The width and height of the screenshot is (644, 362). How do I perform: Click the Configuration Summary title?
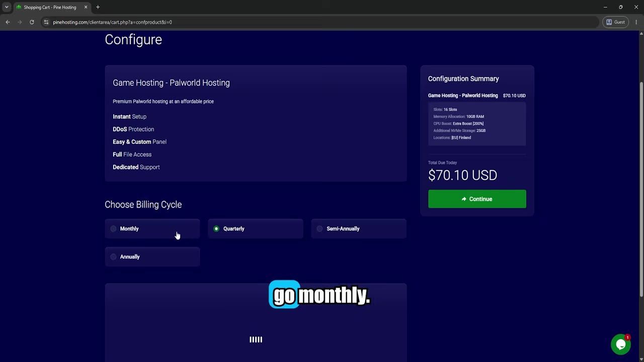(x=463, y=79)
